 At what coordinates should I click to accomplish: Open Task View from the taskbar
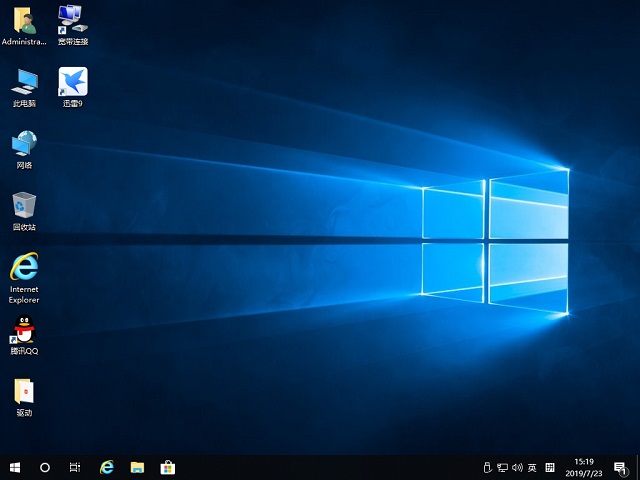pos(75,467)
